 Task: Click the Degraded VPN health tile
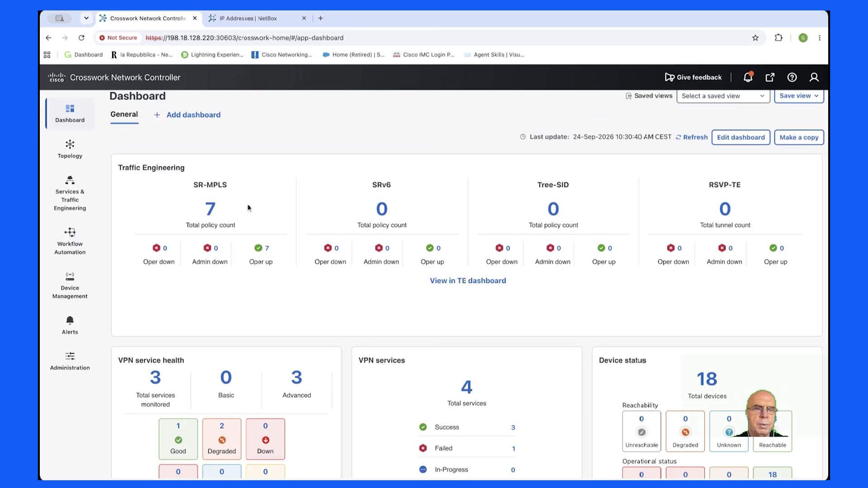[222, 439]
